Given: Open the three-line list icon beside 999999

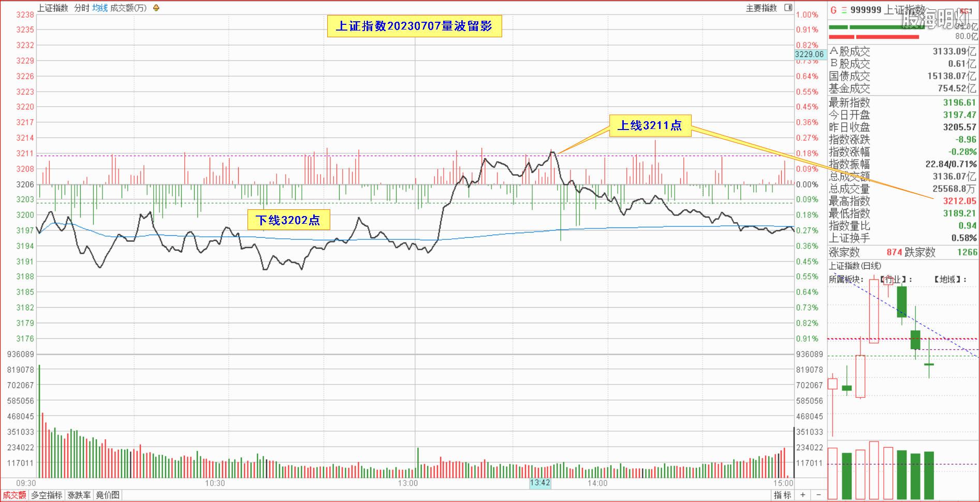Looking at the screenshot, I should coord(844,10).
